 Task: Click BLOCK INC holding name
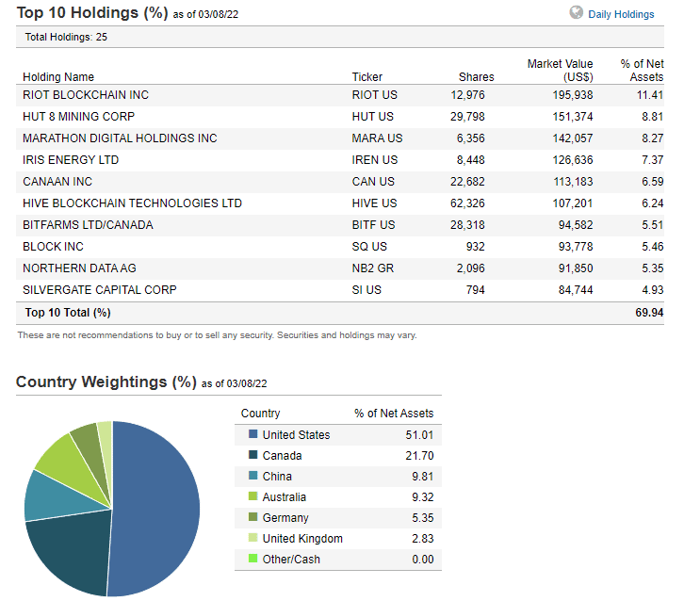pyautogui.click(x=53, y=247)
